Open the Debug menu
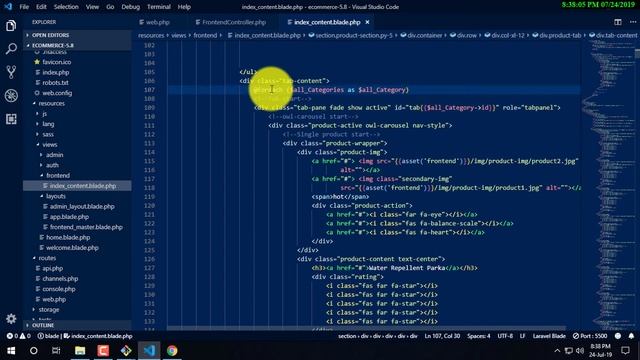The height and width of the screenshot is (360, 640). pos(131,7)
